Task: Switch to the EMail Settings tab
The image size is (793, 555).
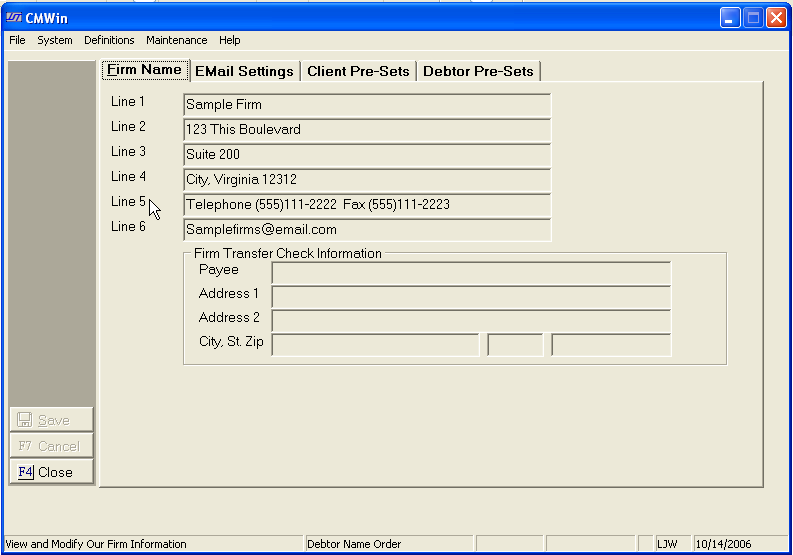Action: click(x=244, y=71)
